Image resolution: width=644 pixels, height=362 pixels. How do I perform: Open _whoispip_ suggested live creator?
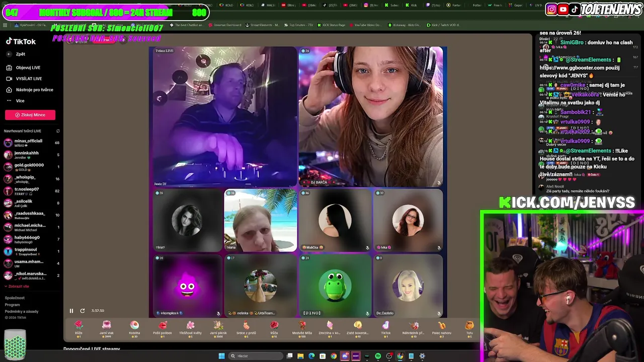coord(31,179)
